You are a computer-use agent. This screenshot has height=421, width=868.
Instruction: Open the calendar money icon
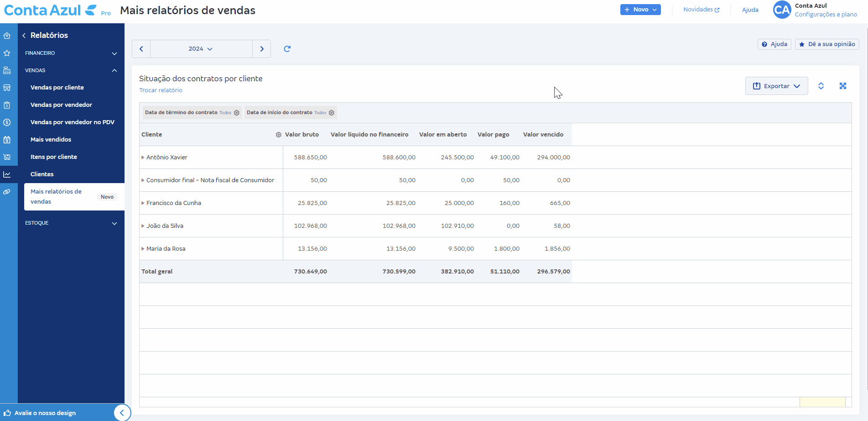point(7,140)
